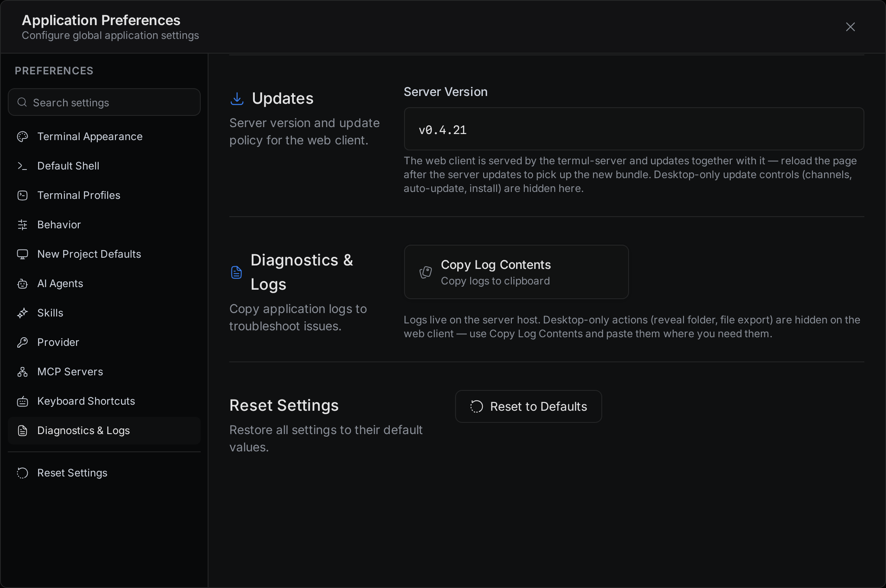
Task: Switch to New Project Defaults
Action: coord(104,254)
